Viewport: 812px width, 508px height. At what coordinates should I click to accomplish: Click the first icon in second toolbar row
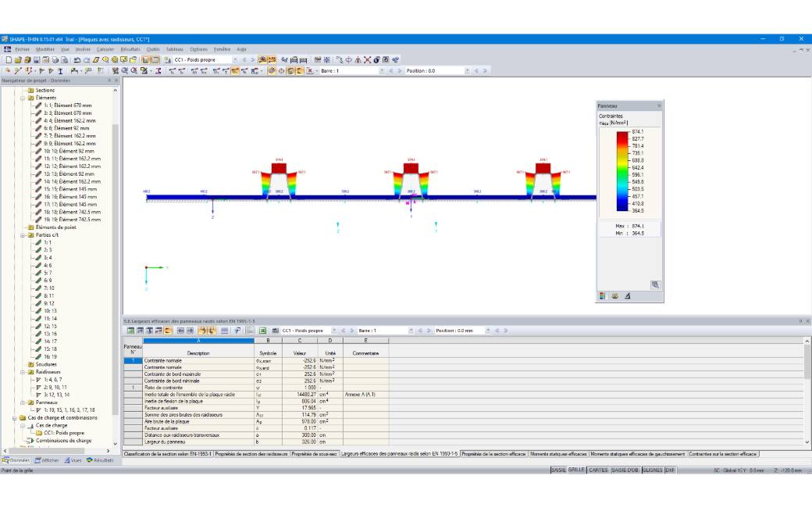coord(8,70)
